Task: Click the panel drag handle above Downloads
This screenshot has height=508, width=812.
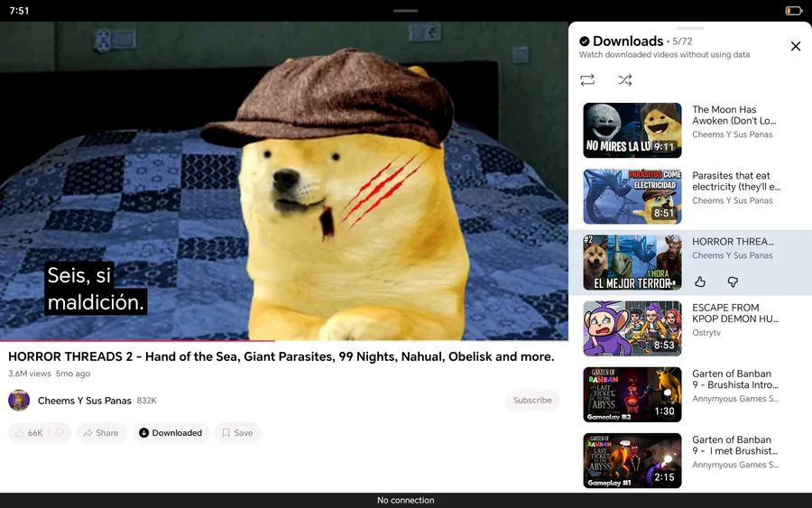Action: click(690, 28)
